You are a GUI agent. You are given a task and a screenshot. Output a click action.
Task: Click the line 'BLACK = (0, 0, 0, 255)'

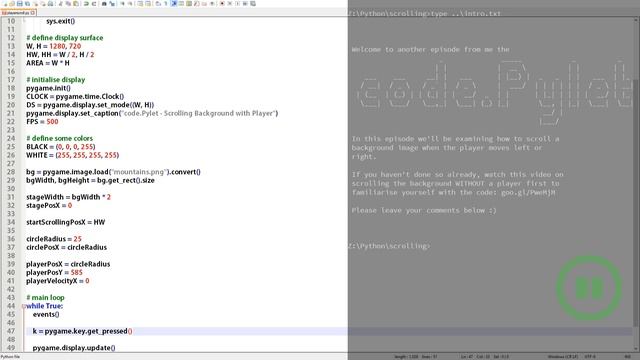click(x=60, y=147)
